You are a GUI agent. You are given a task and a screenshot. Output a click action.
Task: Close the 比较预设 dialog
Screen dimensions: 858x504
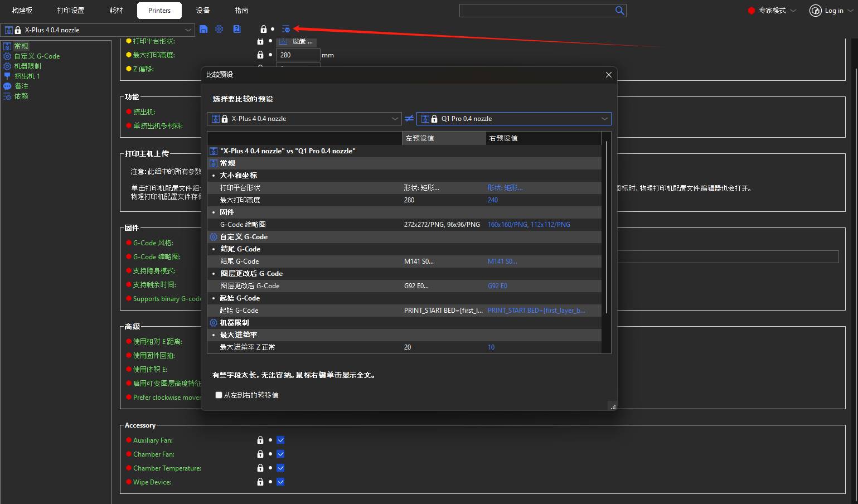(609, 75)
